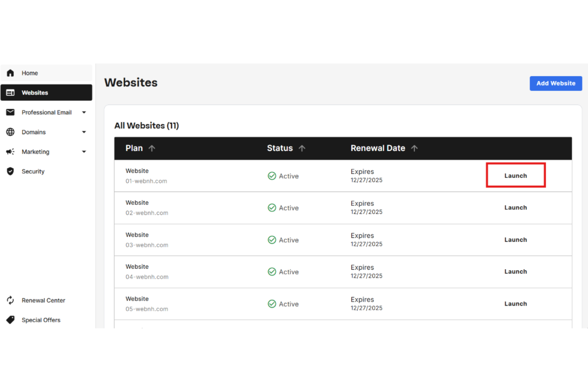Click the Renewal Center refresh icon

[10, 300]
